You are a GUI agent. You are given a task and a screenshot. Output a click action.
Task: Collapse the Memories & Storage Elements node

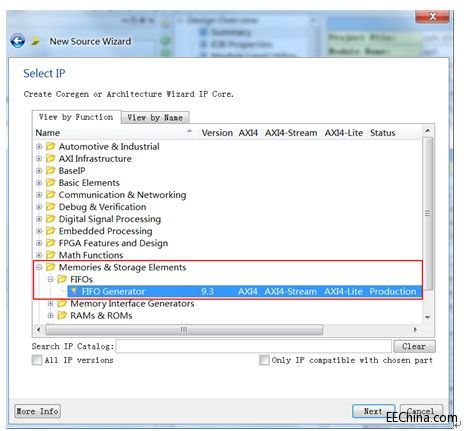click(39, 267)
